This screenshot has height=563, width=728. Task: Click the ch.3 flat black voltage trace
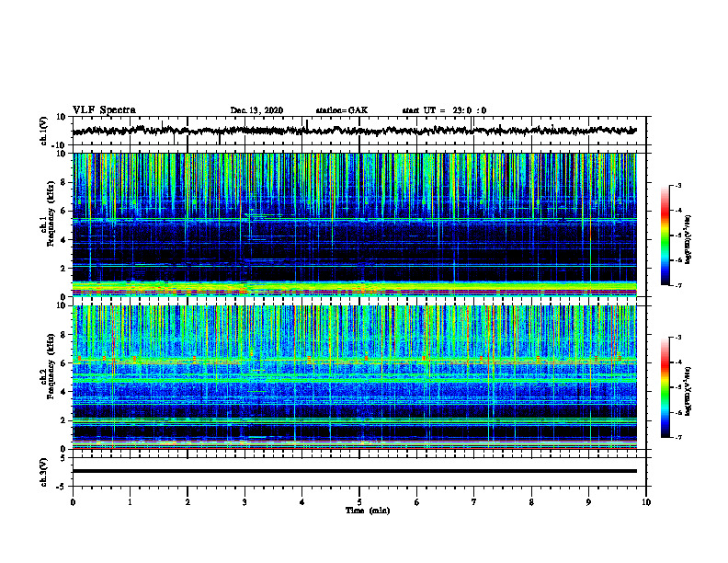pos(354,471)
